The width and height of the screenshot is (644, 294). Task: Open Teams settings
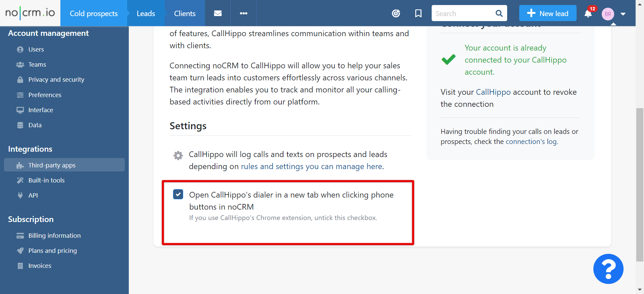37,65
